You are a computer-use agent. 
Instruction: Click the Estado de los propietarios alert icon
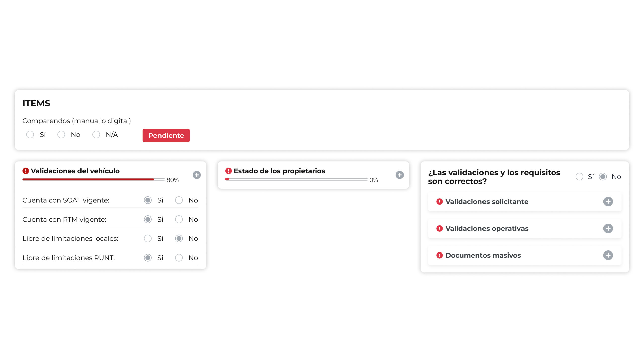228,171
